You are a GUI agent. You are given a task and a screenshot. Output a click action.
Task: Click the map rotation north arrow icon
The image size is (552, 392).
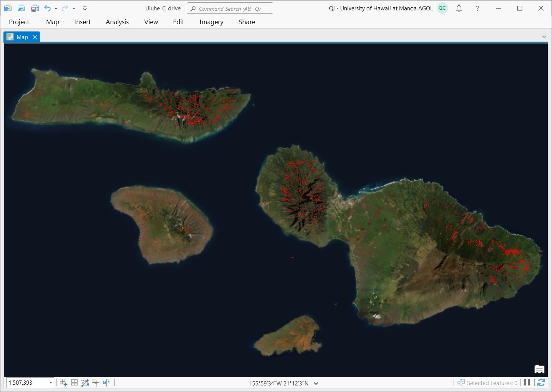pos(106,382)
